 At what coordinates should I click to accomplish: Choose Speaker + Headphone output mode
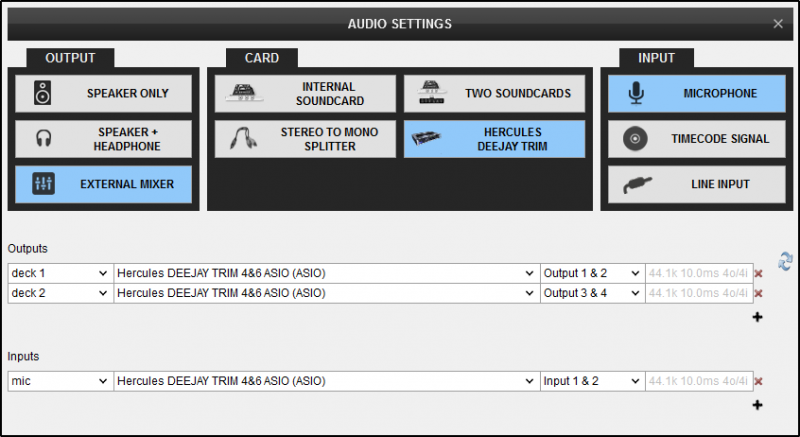[x=104, y=139]
